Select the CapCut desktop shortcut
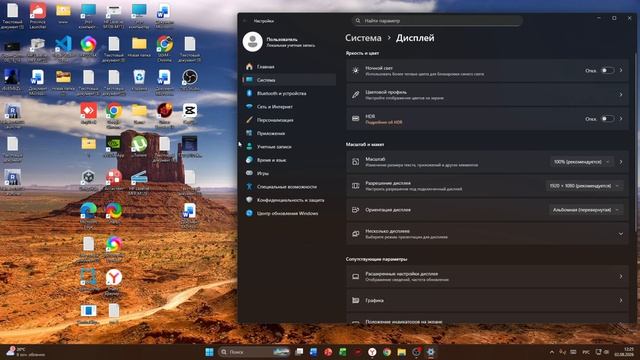This screenshot has height=360, width=640. (190, 114)
